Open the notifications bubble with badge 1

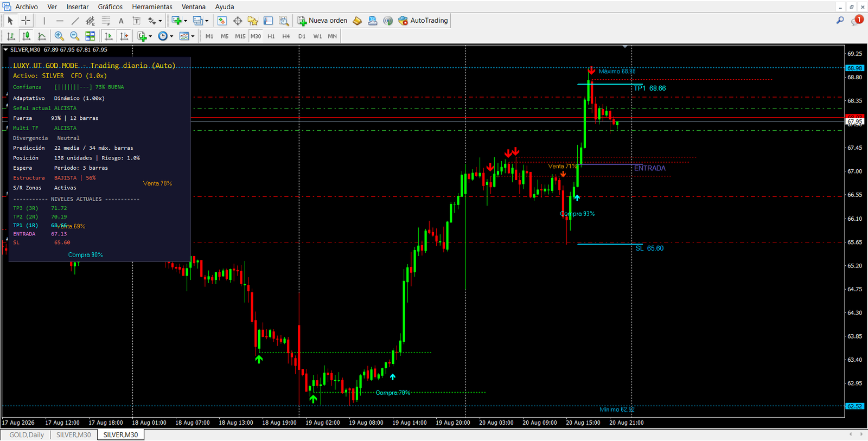pyautogui.click(x=857, y=20)
